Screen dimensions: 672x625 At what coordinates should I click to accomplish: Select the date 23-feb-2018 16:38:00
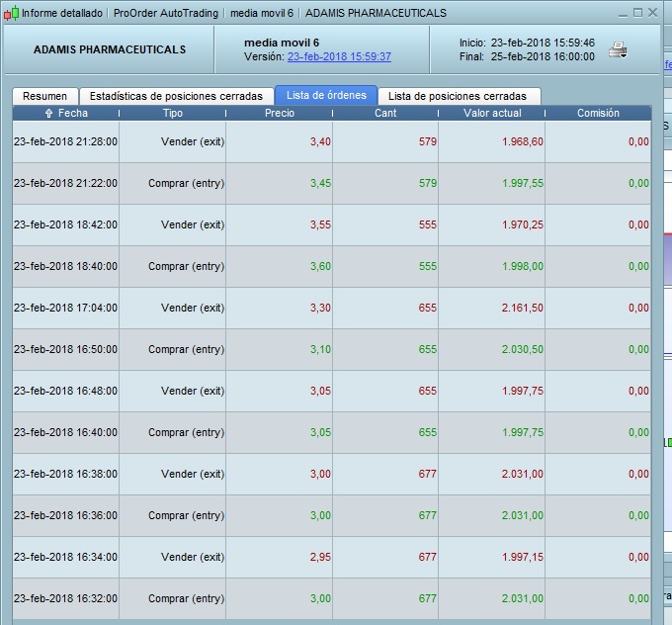(x=65, y=474)
